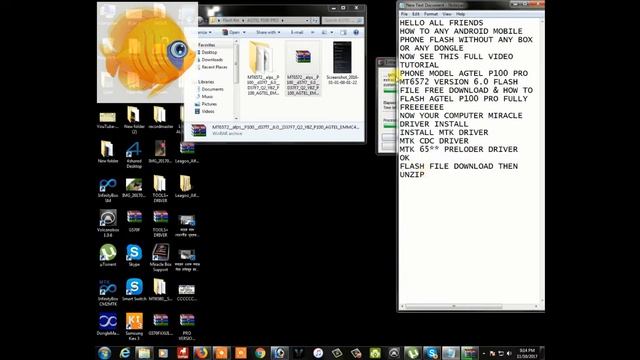Select Desktop in Explorer Favorites
Screen dimensions: 640x360
[209, 52]
